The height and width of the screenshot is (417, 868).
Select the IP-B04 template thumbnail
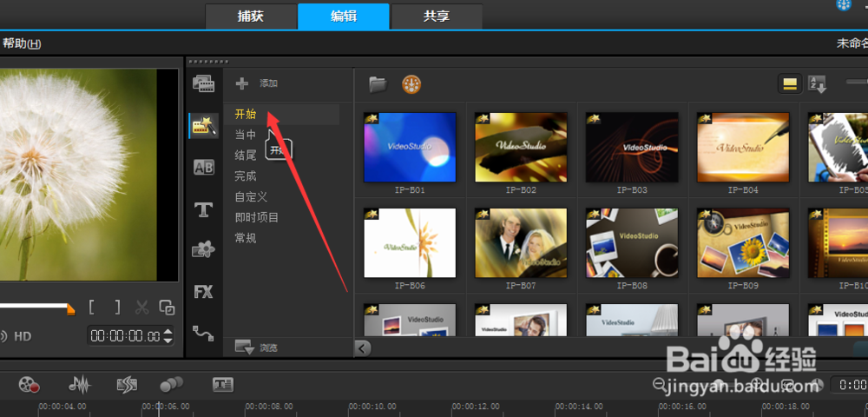coord(744,148)
